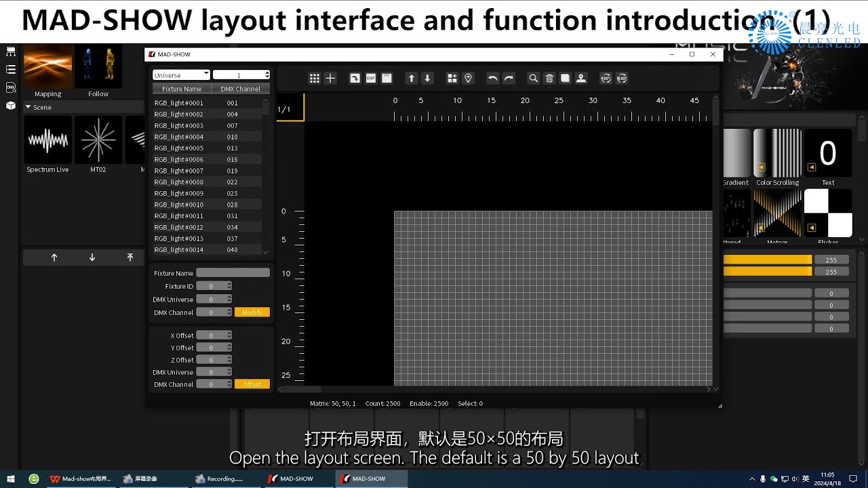Collapse the Scene section arrow
The width and height of the screenshot is (868, 488).
click(28, 107)
